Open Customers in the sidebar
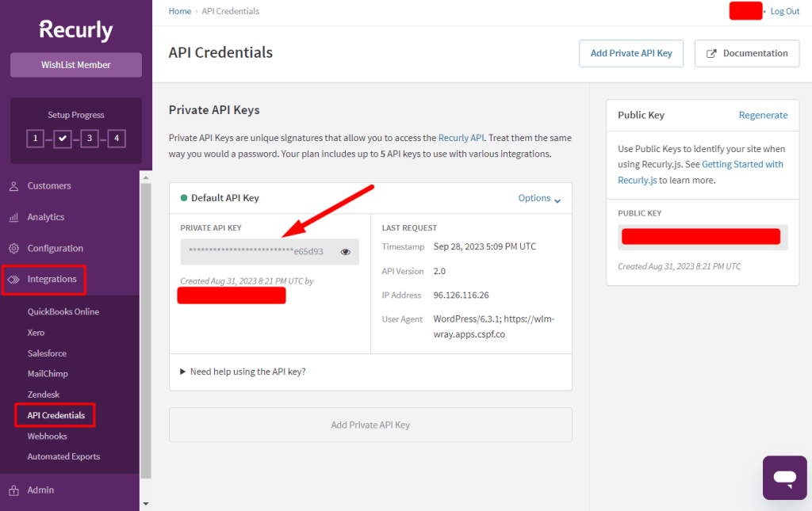The width and height of the screenshot is (812, 511). tap(49, 185)
